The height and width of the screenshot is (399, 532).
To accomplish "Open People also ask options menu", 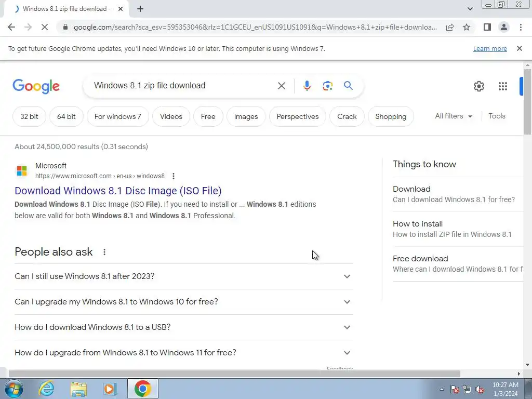I will click(x=104, y=252).
